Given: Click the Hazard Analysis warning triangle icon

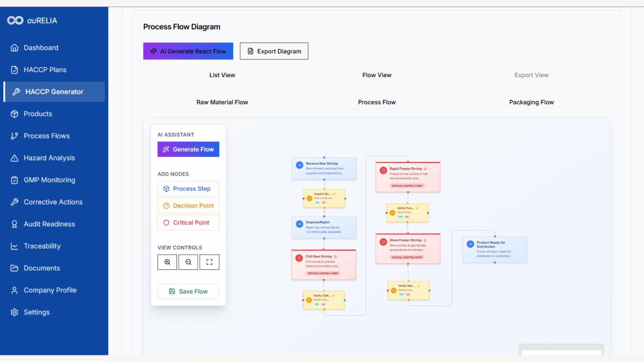Looking at the screenshot, I should click(14, 158).
